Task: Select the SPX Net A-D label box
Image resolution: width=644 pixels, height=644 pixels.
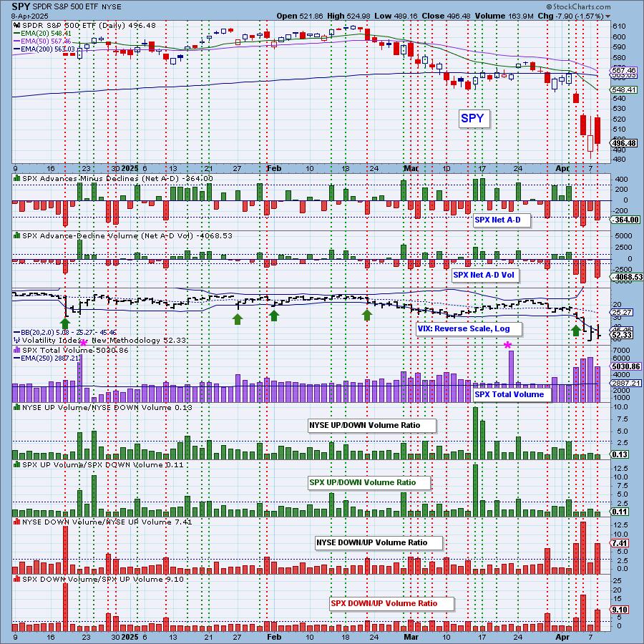Action: pyautogui.click(x=501, y=220)
